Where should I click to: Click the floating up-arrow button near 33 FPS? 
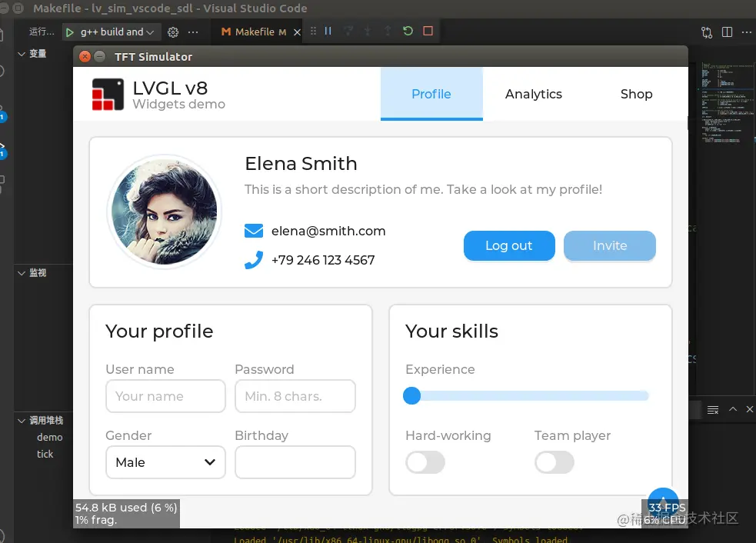663,504
